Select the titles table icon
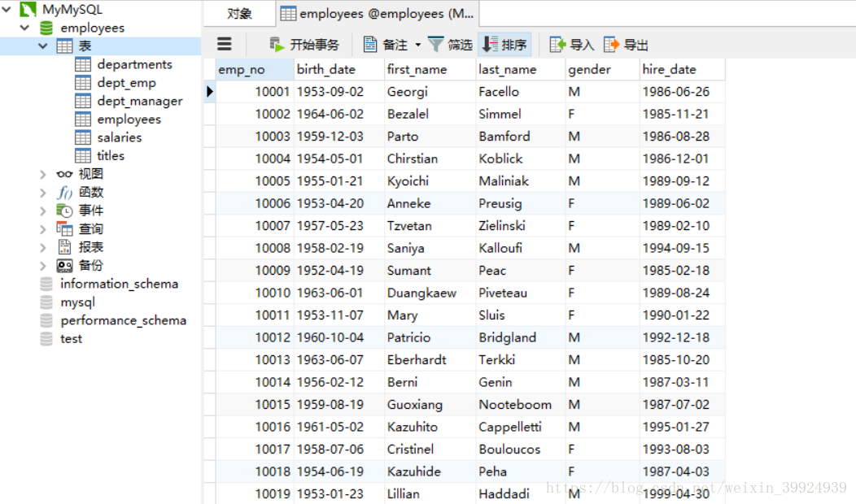The width and height of the screenshot is (856, 504). tap(83, 155)
